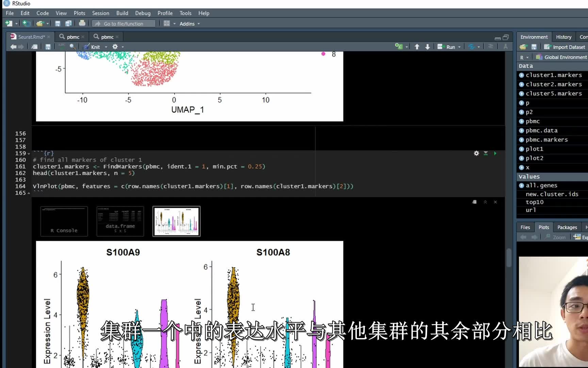This screenshot has width=588, height=368.
Task: Jump to previous chunk with up arrow
Action: click(x=417, y=47)
